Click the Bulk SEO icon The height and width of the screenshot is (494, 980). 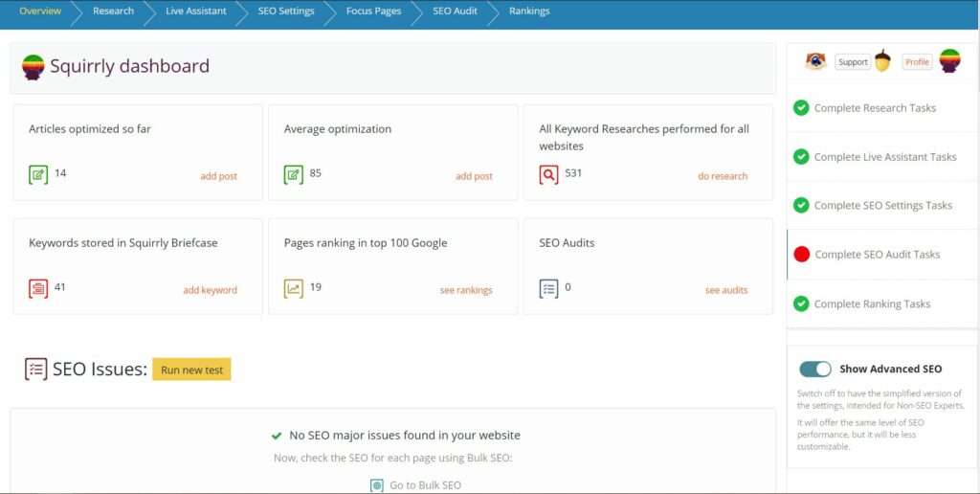pyautogui.click(x=376, y=485)
